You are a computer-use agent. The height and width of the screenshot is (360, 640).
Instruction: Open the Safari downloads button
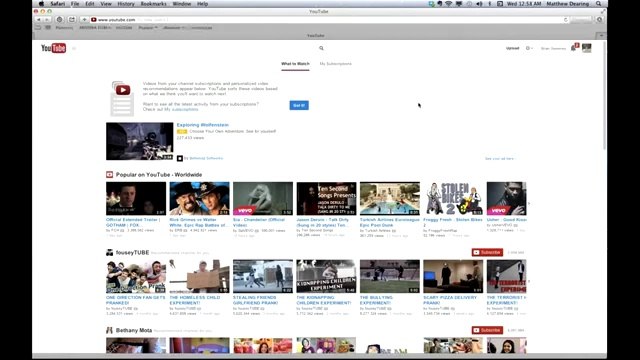pos(600,20)
